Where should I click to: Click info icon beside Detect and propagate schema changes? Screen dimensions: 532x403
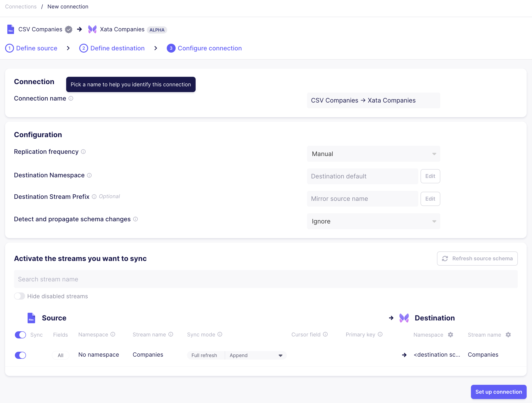tap(135, 219)
